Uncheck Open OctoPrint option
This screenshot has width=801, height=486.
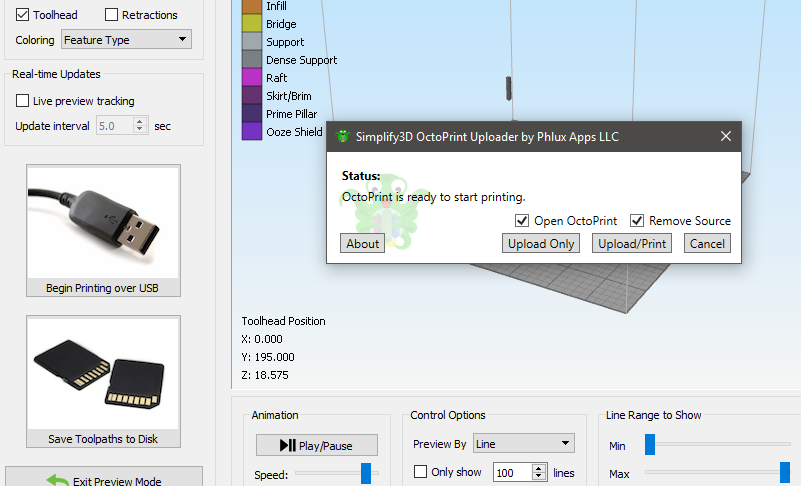522,220
